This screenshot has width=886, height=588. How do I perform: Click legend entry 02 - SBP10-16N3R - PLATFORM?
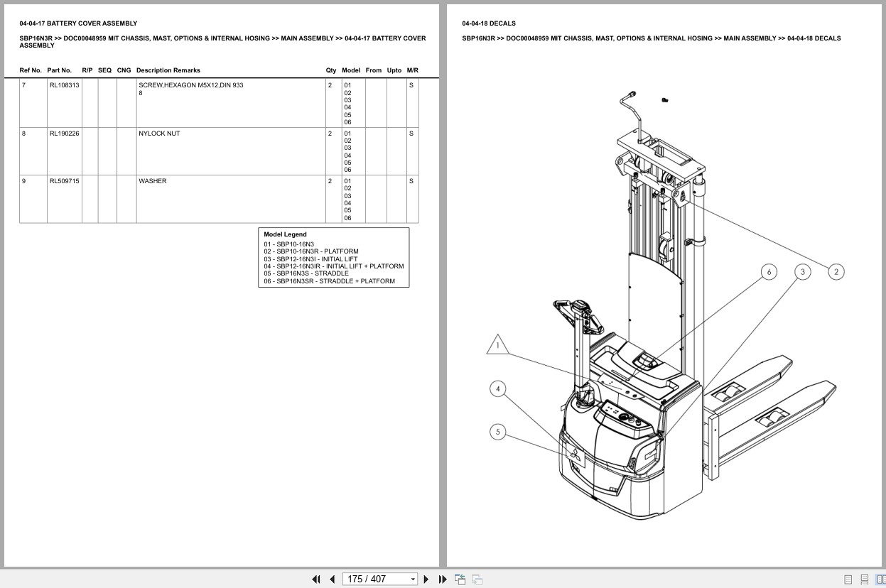[311, 251]
